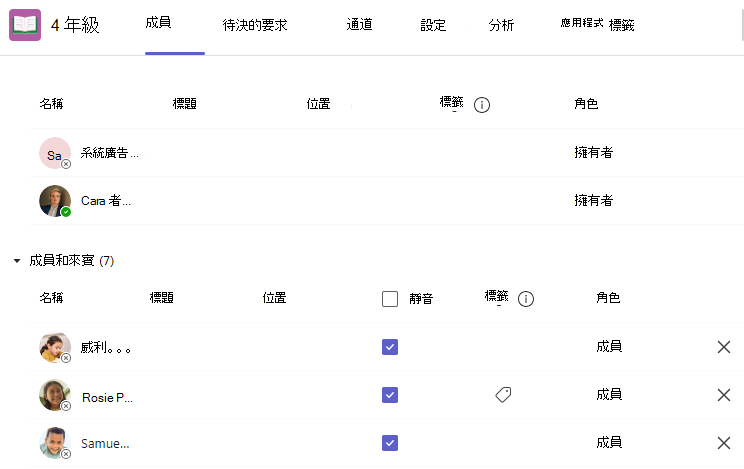This screenshot has width=744, height=469.
Task: Remove 威利 member with X icon
Action: click(x=724, y=347)
